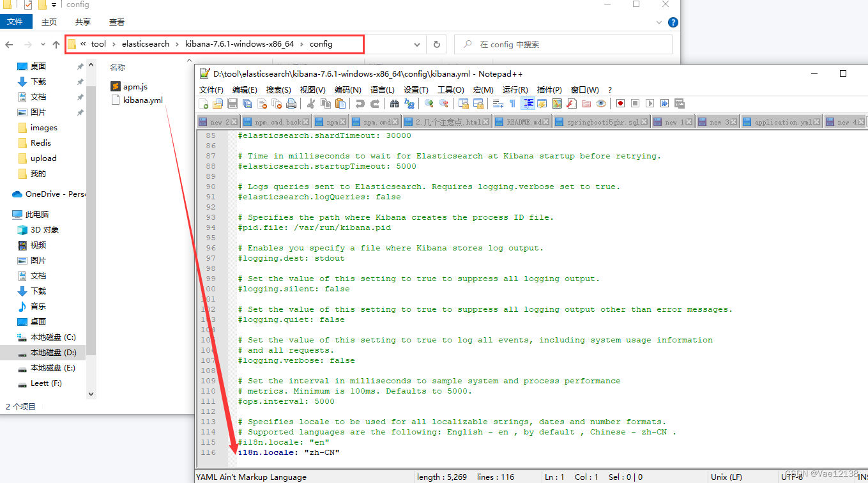868x483 pixels.
Task: Toggle show all characters pilcrow icon
Action: (512, 103)
